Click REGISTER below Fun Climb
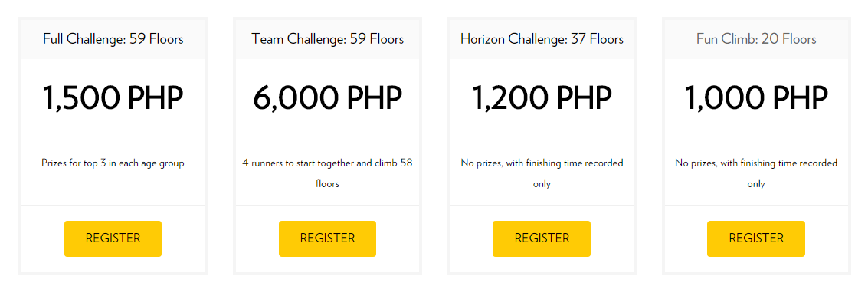 (x=755, y=239)
